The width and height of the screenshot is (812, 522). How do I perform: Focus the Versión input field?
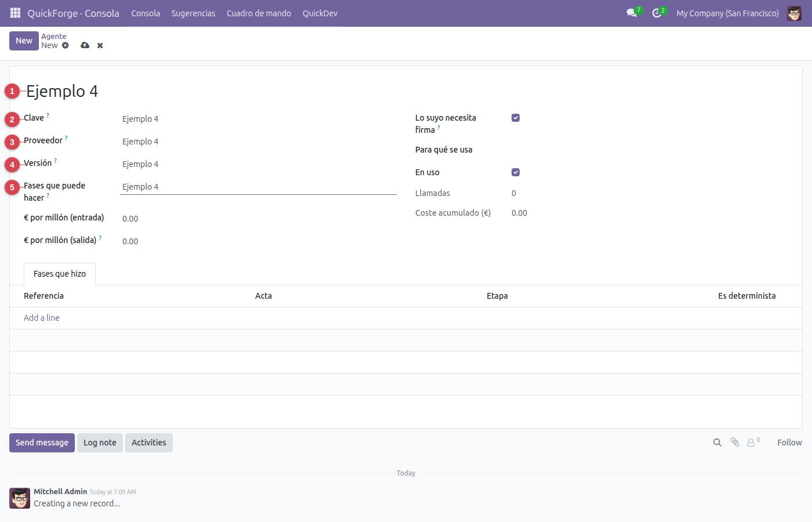[x=258, y=164]
